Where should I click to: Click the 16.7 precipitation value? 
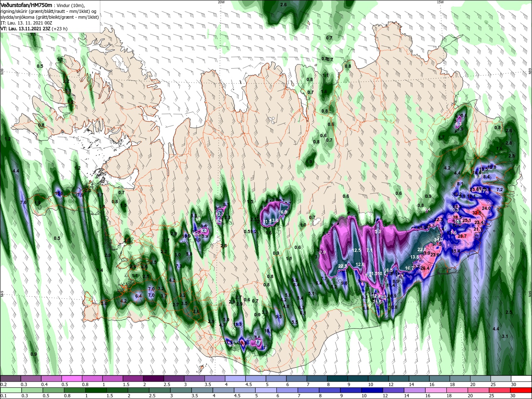409,268
